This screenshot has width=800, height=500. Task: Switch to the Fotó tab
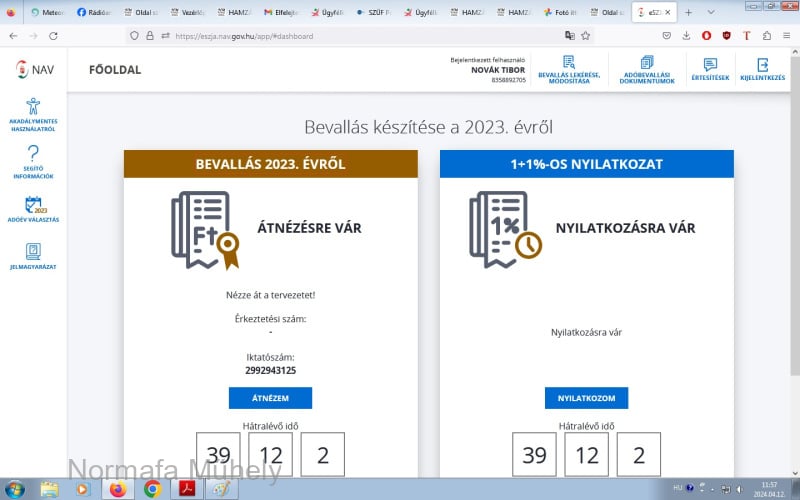tap(561, 12)
